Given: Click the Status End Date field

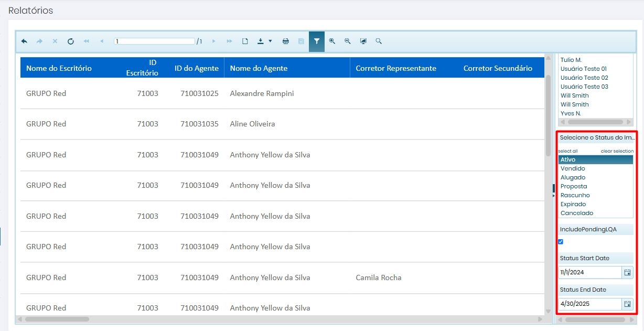Looking at the screenshot, I should coord(590,304).
